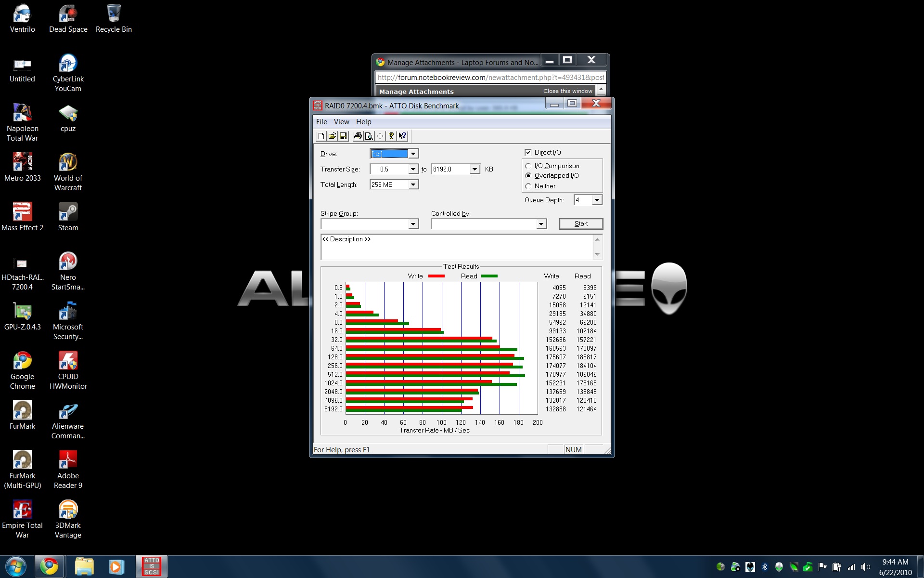Select the Recycle Bin desktop icon
This screenshot has width=924, height=578.
click(114, 19)
